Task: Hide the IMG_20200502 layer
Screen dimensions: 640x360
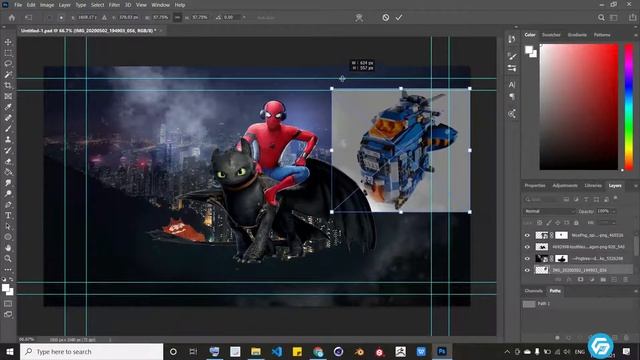Action: pos(527,270)
